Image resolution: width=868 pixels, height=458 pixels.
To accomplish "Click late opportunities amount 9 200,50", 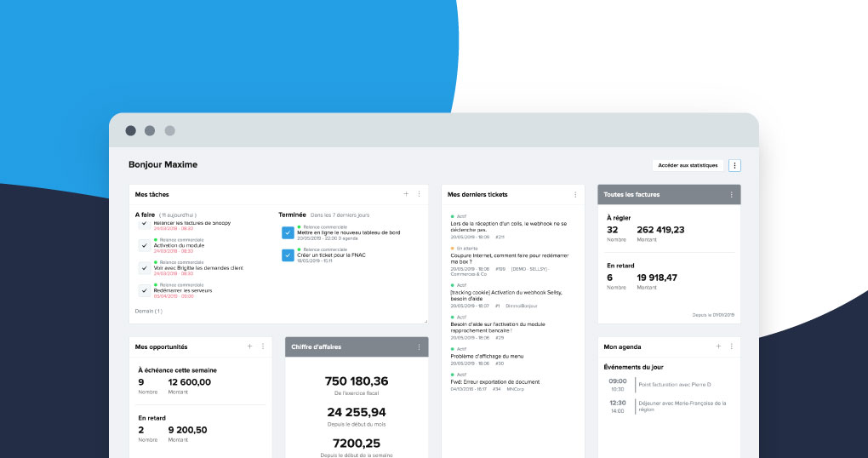I will (188, 430).
